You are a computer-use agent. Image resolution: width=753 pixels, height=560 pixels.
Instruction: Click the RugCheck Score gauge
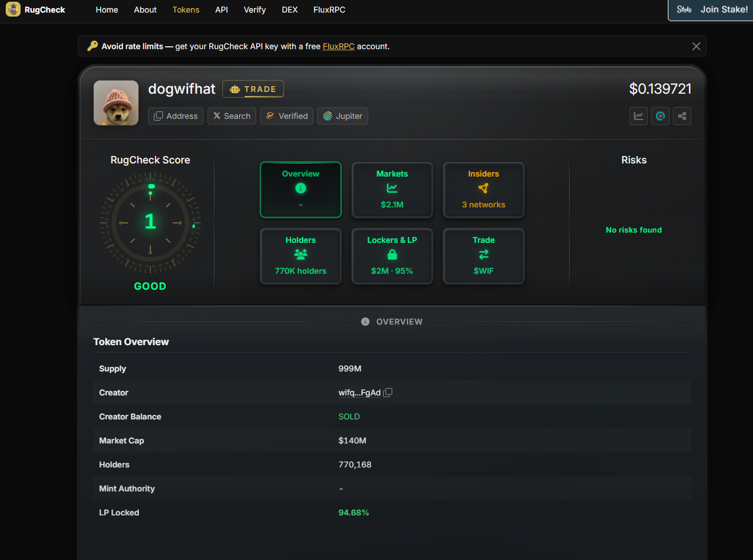click(150, 222)
